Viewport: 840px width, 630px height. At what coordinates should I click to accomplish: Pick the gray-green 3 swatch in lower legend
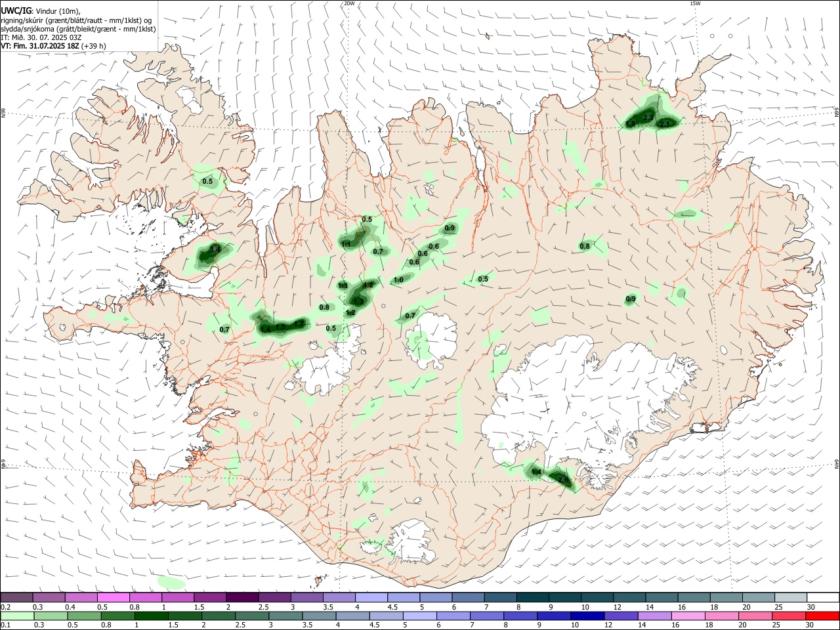pyautogui.click(x=285, y=617)
